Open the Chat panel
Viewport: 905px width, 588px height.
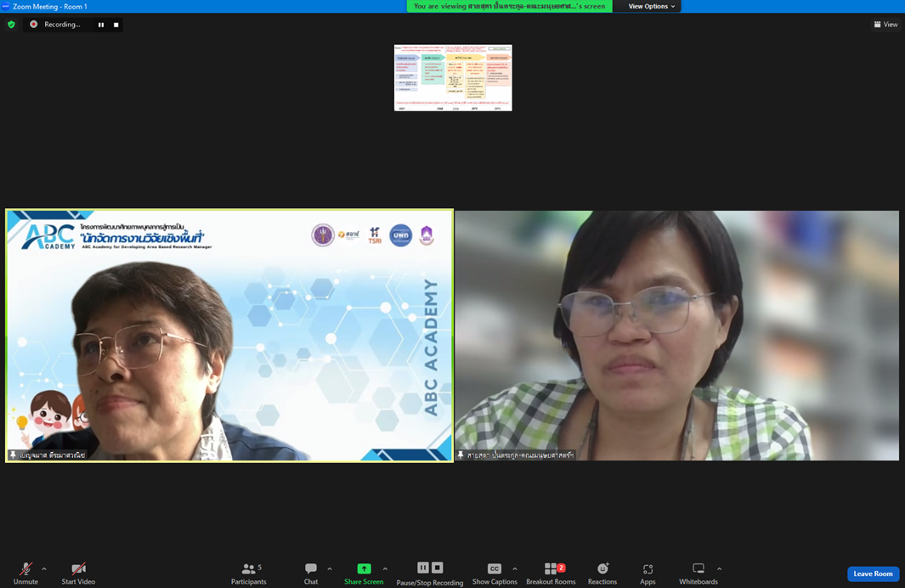tap(311, 573)
